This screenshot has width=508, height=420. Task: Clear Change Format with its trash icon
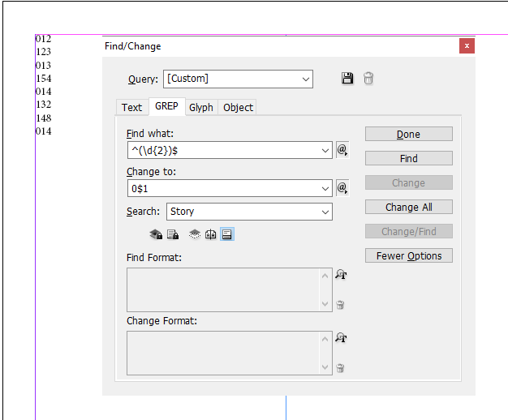point(341,367)
